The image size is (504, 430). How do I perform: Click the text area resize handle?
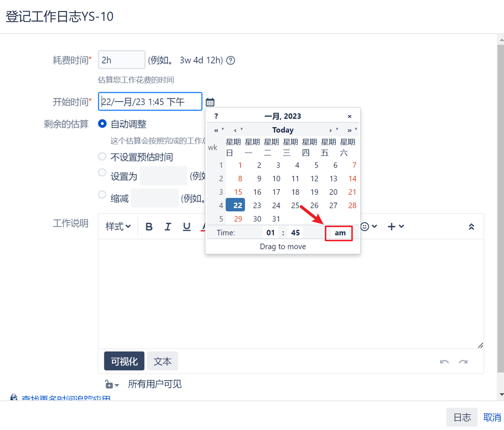click(480, 345)
